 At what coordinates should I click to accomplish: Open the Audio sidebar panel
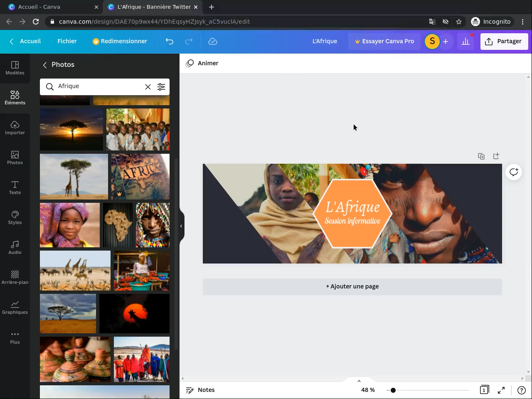pyautogui.click(x=15, y=247)
